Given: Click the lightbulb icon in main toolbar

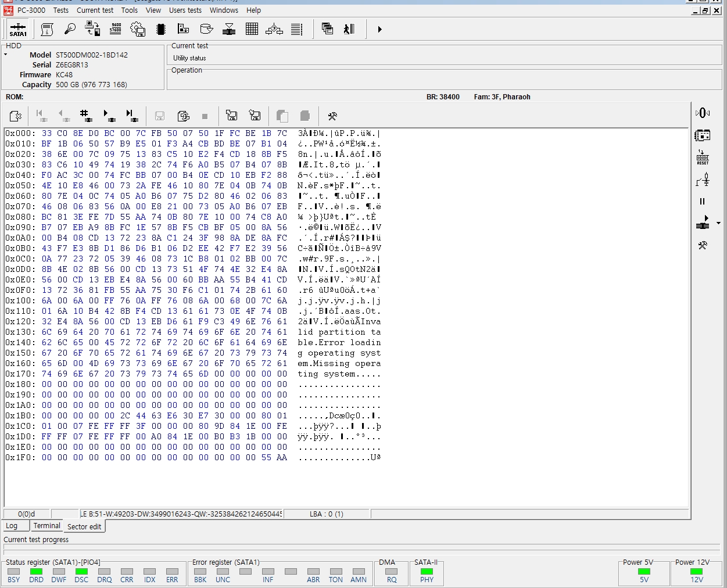Looking at the screenshot, I should click(70, 29).
